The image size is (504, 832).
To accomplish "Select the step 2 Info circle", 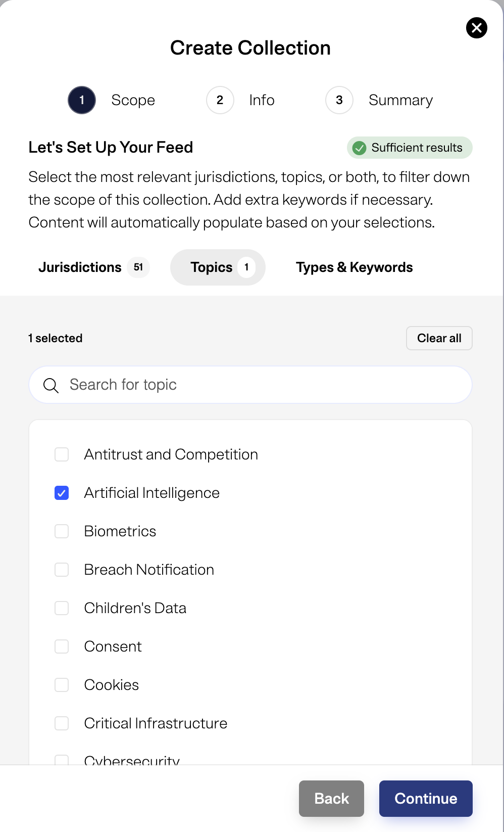I will [x=220, y=100].
